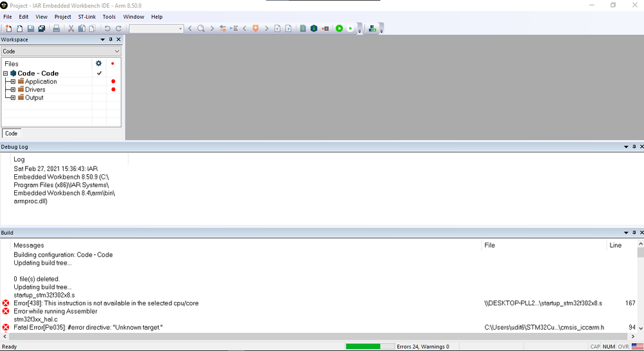The image size is (644, 351).
Task: Expand the Output folder node
Action: 13,98
